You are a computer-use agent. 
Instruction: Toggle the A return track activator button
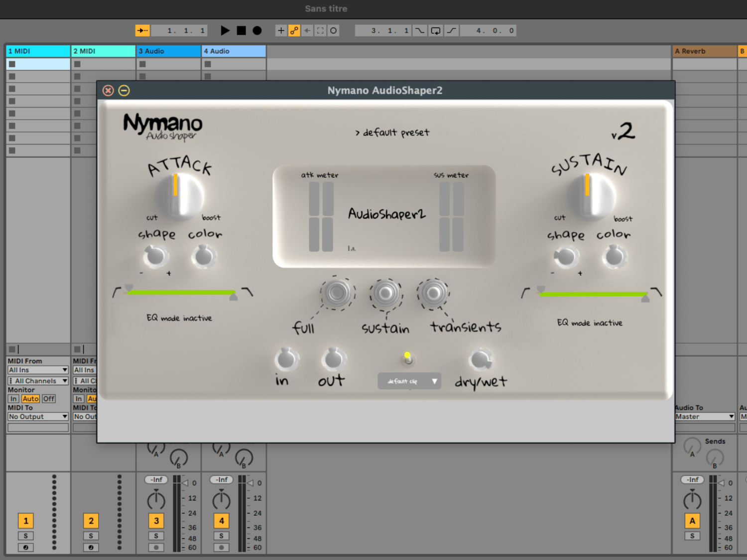(692, 521)
